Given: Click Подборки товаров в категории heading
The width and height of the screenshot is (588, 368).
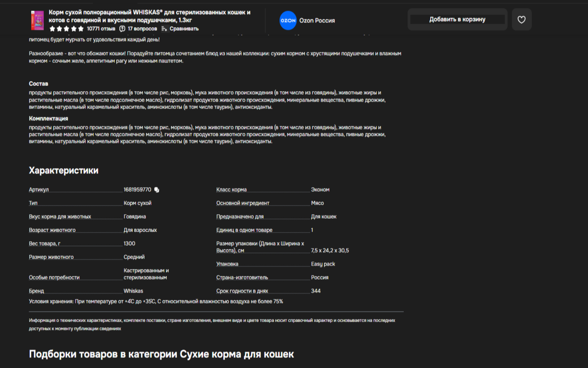Looking at the screenshot, I should pos(161,354).
